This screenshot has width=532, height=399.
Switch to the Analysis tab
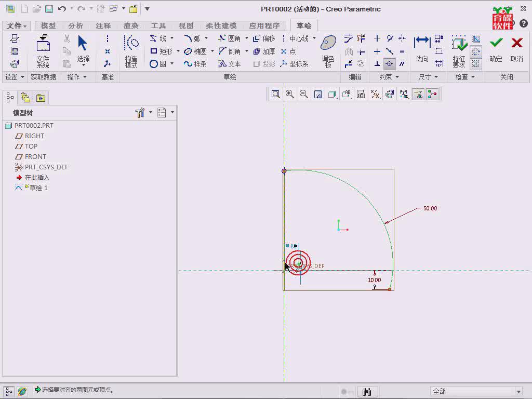75,26
